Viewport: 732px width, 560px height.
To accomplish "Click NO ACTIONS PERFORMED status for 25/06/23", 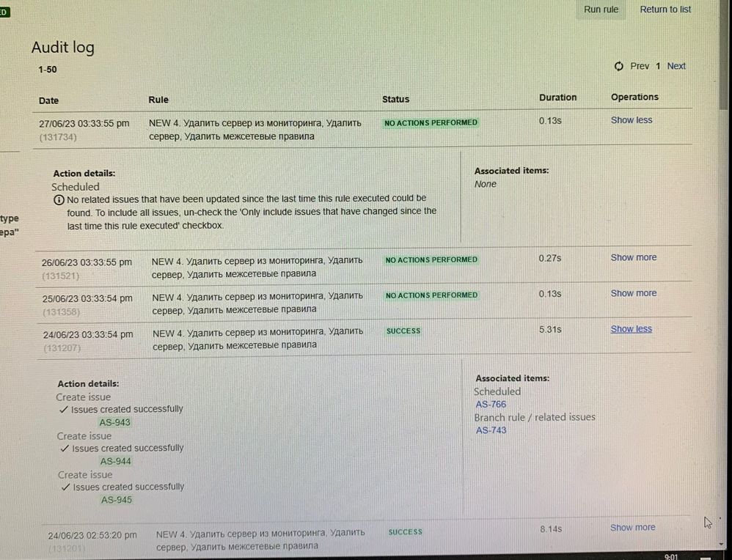I will tap(431, 295).
